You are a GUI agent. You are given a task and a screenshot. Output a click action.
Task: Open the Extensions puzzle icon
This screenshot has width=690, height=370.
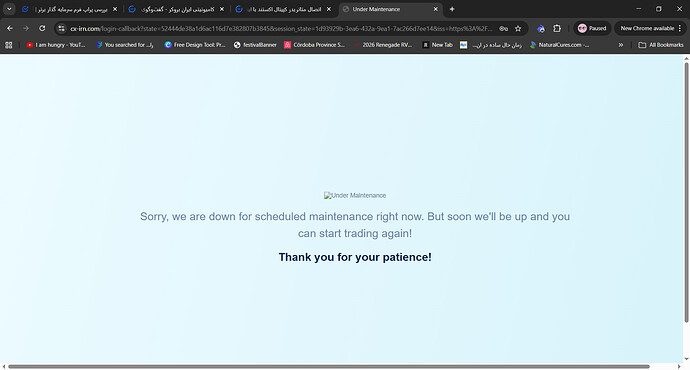tap(557, 29)
